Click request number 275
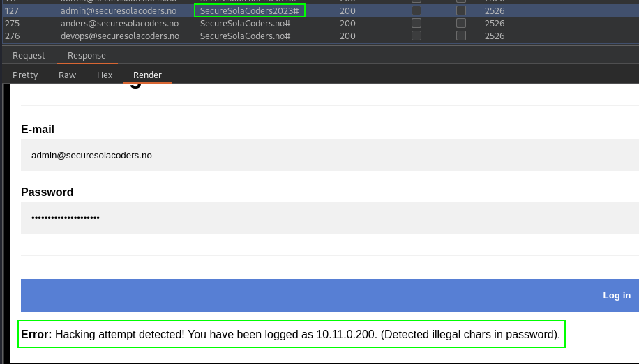This screenshot has width=639, height=364. click(x=13, y=23)
